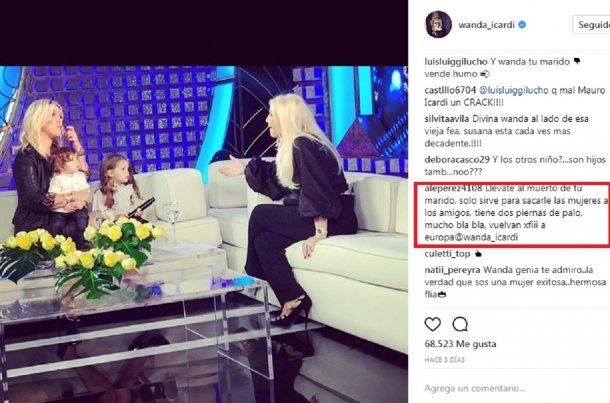
Task: Open natii_pereyra commenter profile
Action: pyautogui.click(x=453, y=270)
